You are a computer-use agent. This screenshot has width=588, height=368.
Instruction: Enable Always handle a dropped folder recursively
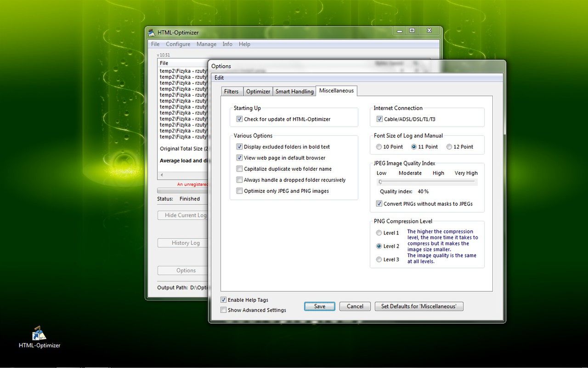(x=239, y=180)
